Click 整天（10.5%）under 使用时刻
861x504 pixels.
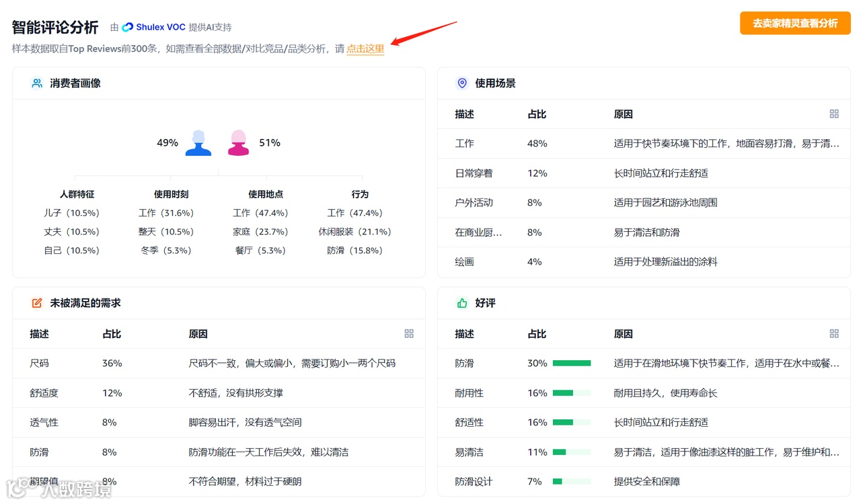click(x=166, y=232)
